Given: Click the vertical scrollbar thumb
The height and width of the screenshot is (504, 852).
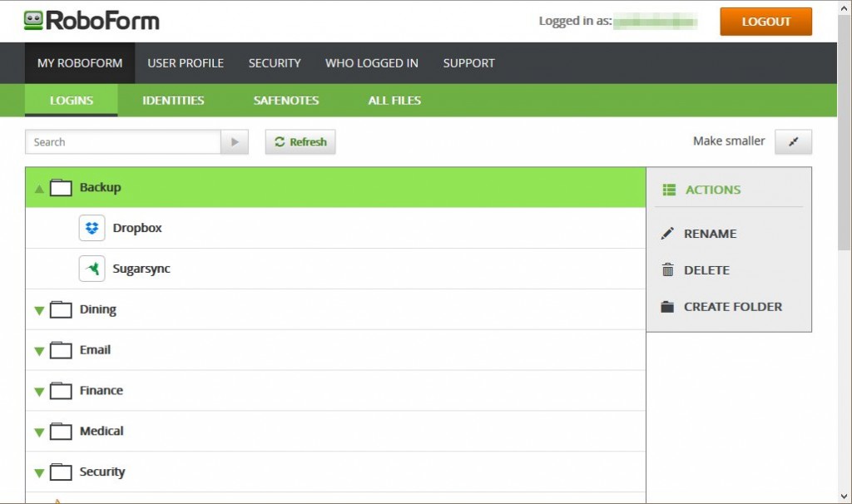Looking at the screenshot, I should [844, 132].
